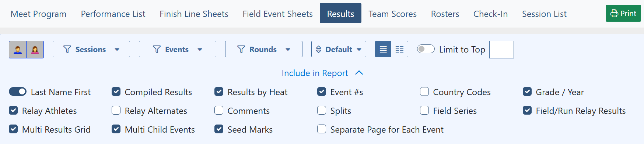Go to the Meet Program tab
The width and height of the screenshot is (644, 144).
coord(39,14)
